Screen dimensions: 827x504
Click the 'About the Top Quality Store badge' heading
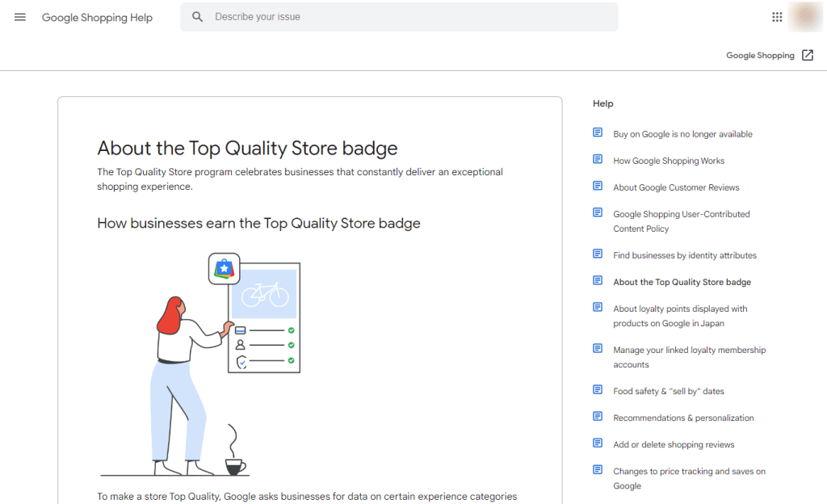click(247, 148)
